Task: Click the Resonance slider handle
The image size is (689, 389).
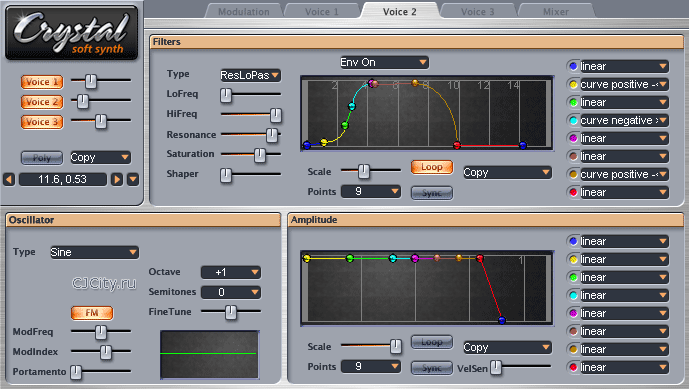Action: 272,135
